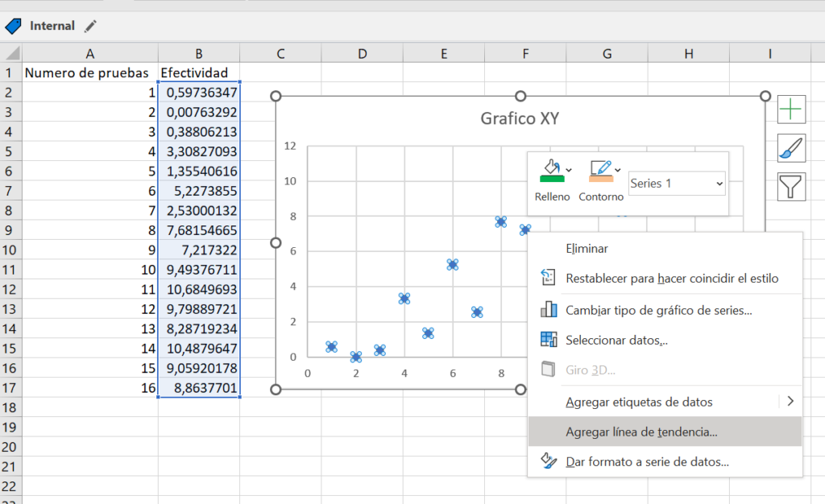Click cell with value 8,8637701
825x504 pixels.
[199, 388]
